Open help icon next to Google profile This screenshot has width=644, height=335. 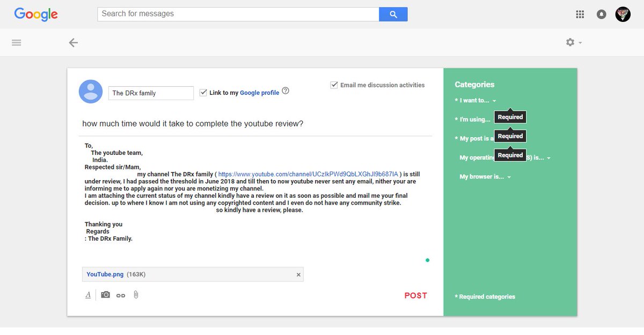(286, 91)
